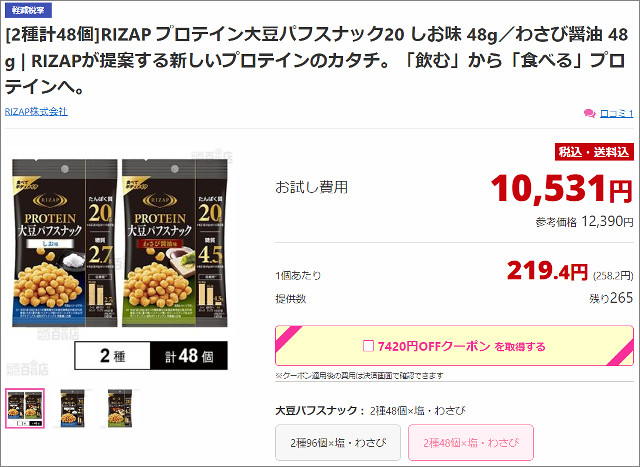Click the 2種 white label
This screenshot has width=640, height=467.
[x=113, y=356]
